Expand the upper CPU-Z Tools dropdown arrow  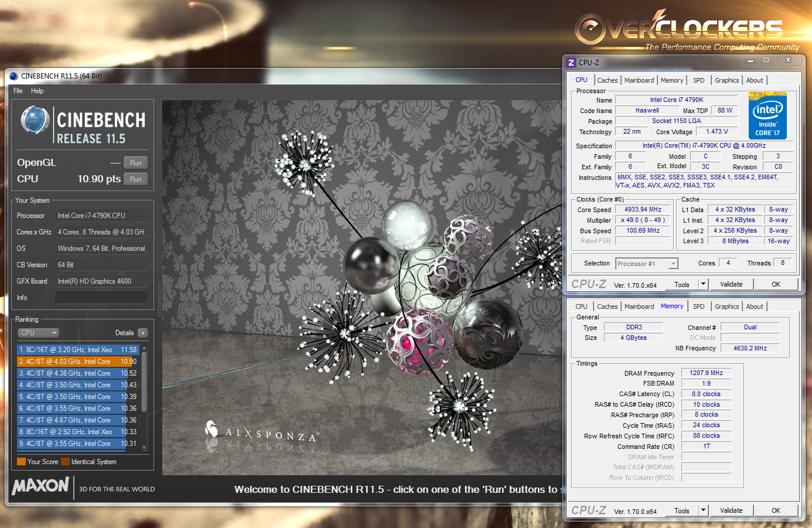[704, 284]
